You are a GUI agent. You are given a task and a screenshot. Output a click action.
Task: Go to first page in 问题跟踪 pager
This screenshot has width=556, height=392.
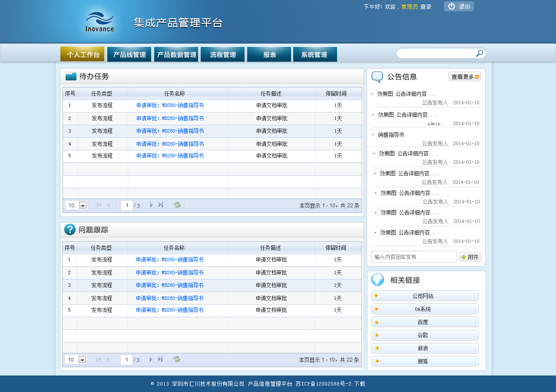(98, 359)
